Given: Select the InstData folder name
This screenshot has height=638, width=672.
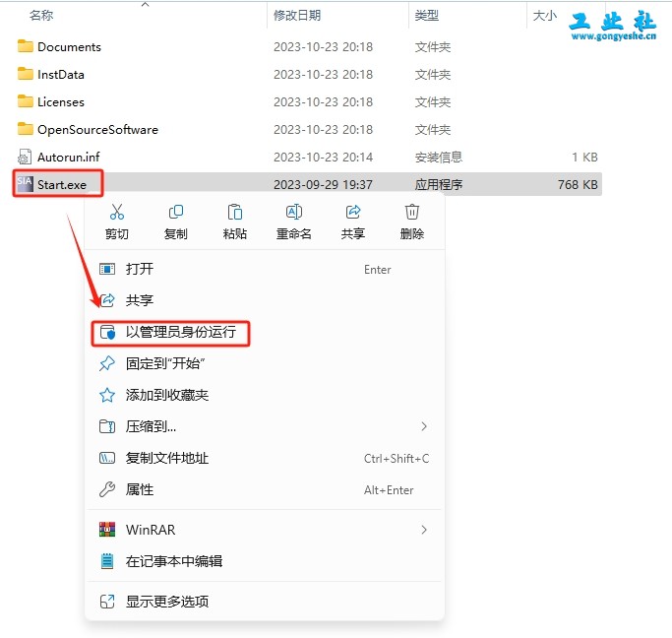Looking at the screenshot, I should [x=60, y=74].
